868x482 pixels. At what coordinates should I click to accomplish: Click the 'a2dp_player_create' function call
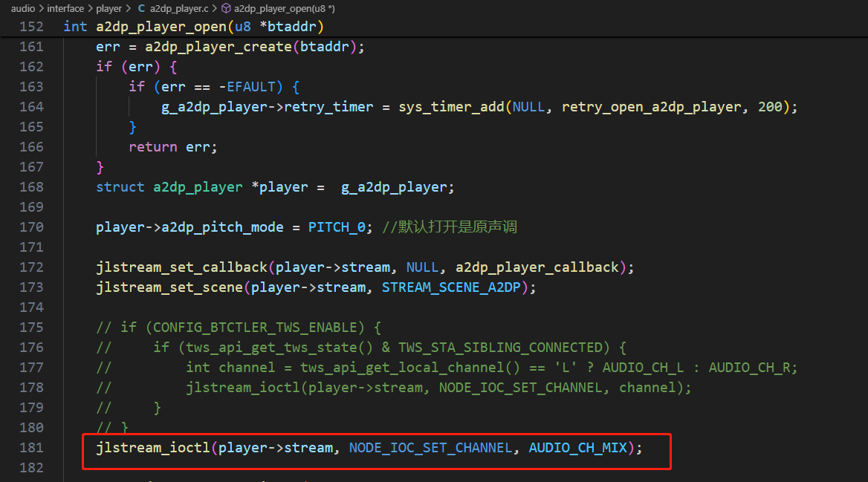[218, 47]
